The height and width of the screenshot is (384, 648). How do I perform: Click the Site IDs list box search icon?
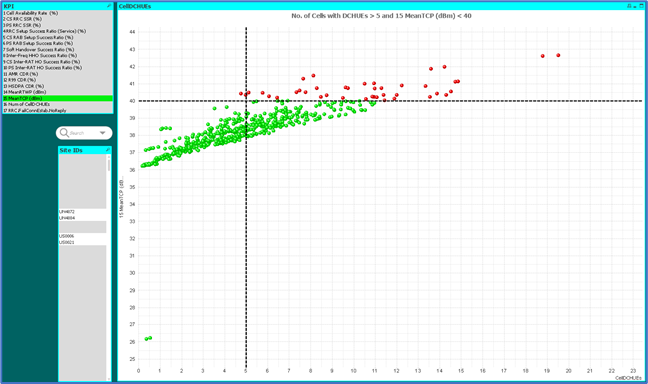(107, 150)
